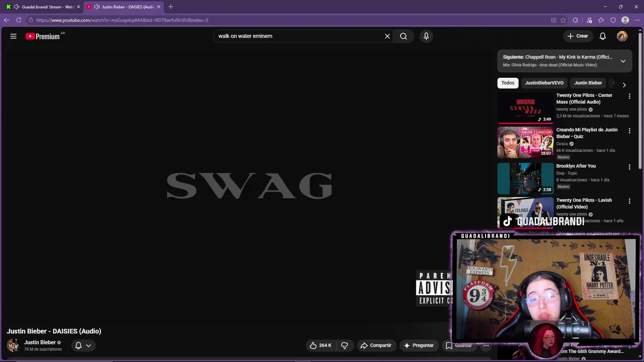644x362 pixels.
Task: Click the search magnifier button
Action: [x=404, y=36]
